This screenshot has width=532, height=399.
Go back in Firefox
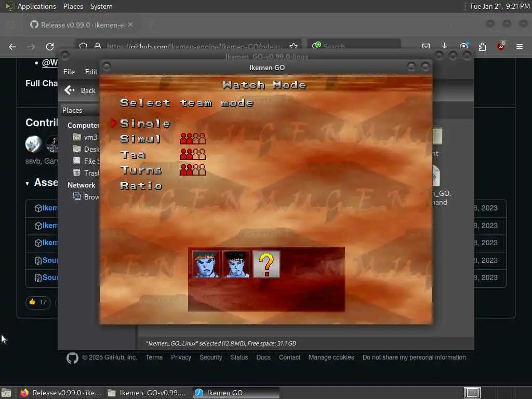click(x=12, y=46)
